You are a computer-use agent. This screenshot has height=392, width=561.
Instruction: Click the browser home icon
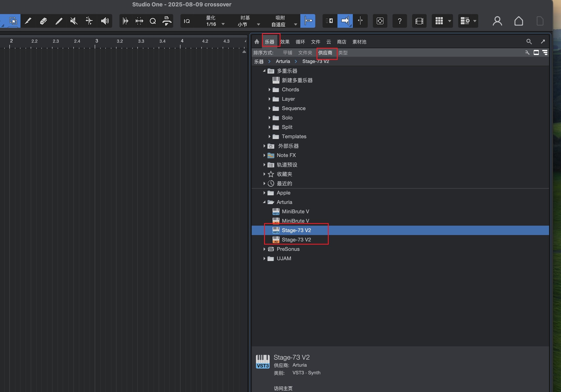tap(257, 42)
